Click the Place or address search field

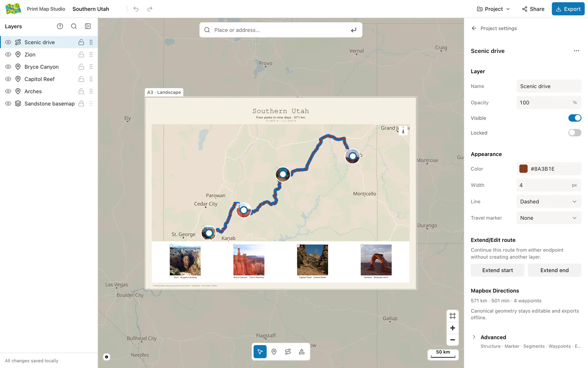[281, 30]
